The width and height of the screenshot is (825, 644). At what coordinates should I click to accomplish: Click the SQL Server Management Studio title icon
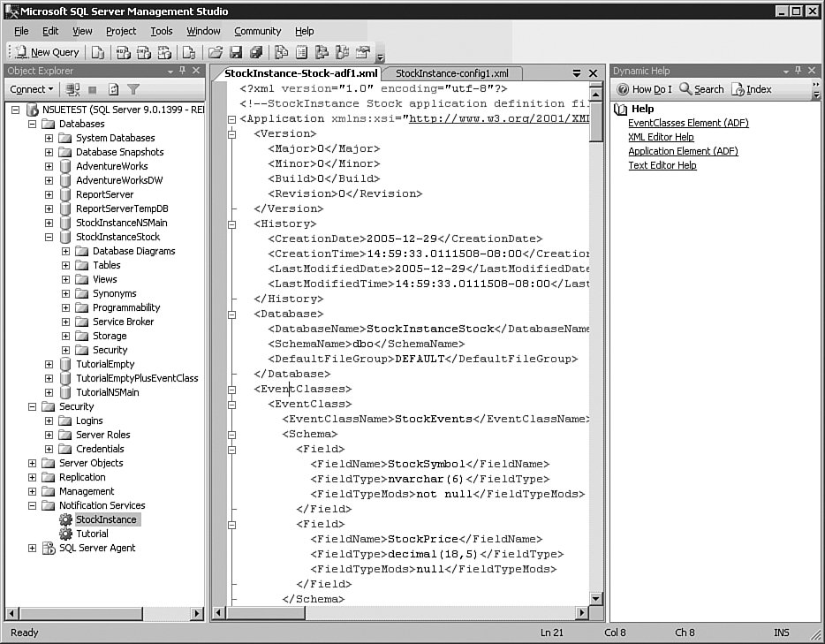pos(11,11)
